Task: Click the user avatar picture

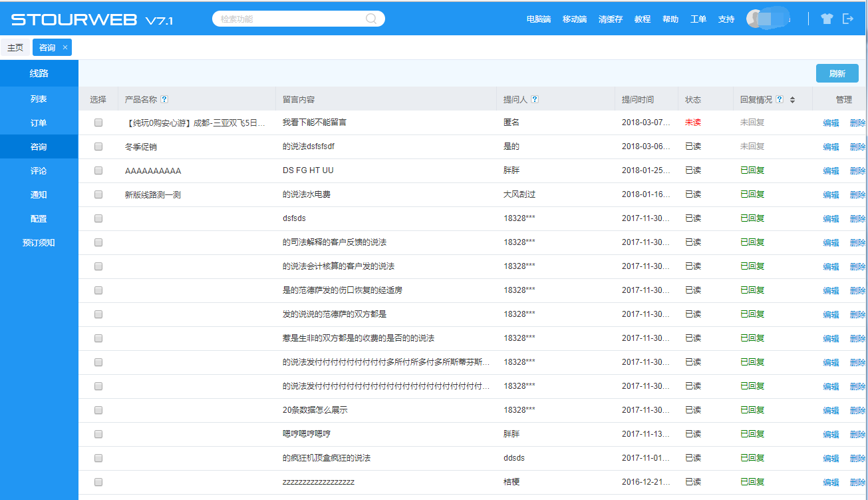Action: pyautogui.click(x=755, y=19)
